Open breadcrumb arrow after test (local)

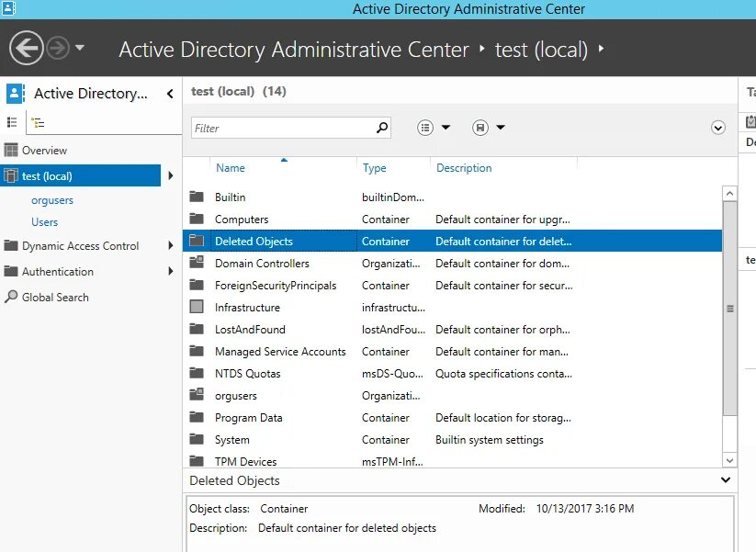[601, 48]
